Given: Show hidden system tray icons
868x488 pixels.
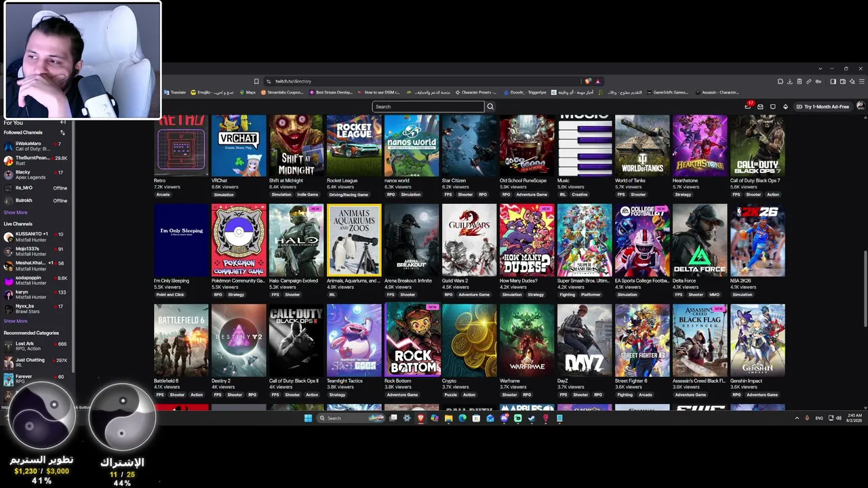Looking at the screenshot, I should tap(797, 418).
